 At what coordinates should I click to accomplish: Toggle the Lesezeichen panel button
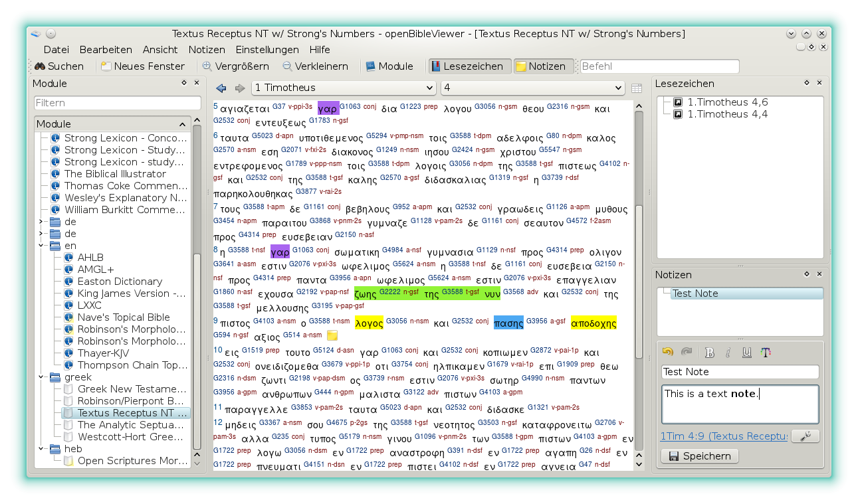coord(470,66)
